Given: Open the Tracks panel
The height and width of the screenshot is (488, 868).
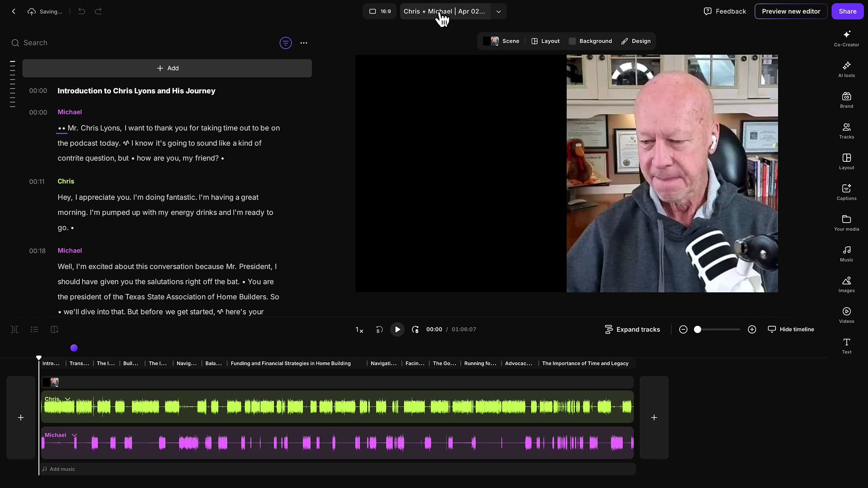Looking at the screenshot, I should [846, 130].
